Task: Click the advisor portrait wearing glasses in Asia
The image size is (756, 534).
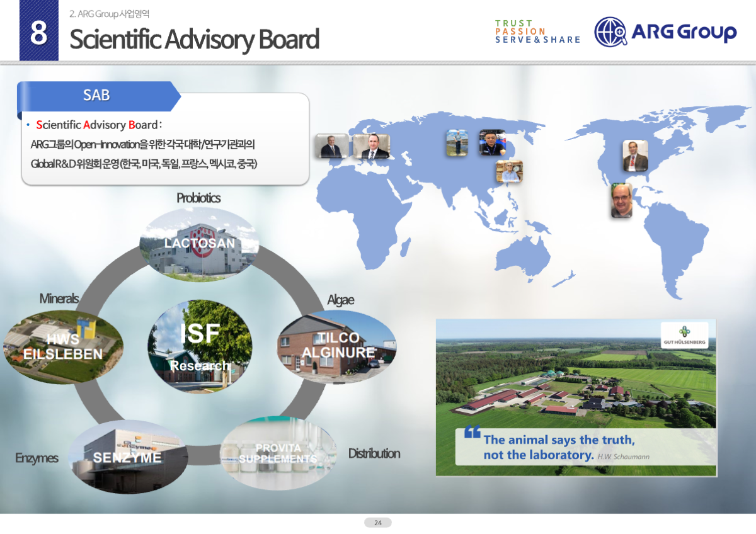Action: [492, 143]
